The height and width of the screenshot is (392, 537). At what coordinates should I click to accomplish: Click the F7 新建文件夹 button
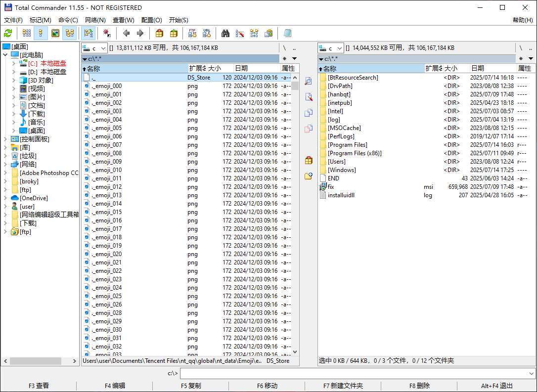click(x=343, y=386)
